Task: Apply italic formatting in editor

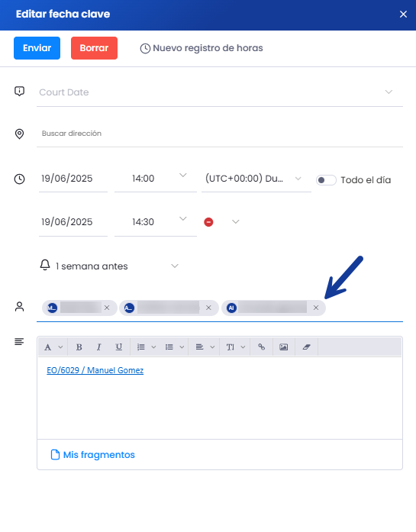Action: pos(98,347)
